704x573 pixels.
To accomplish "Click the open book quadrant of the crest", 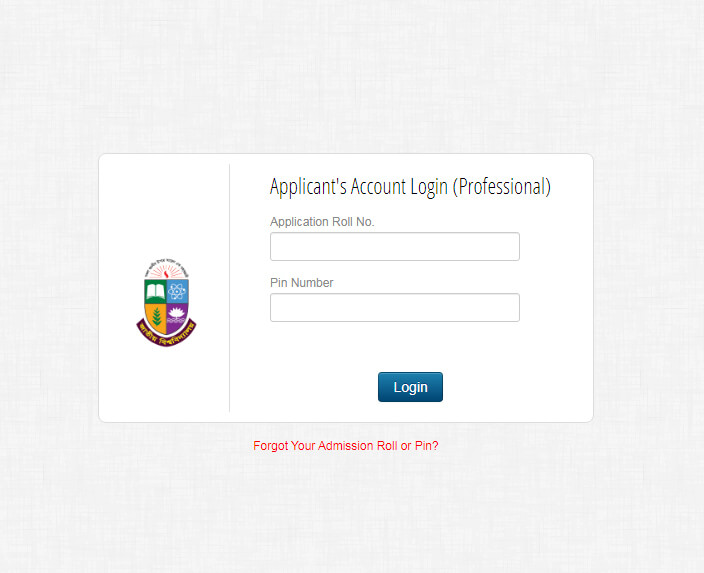I will point(155,291).
